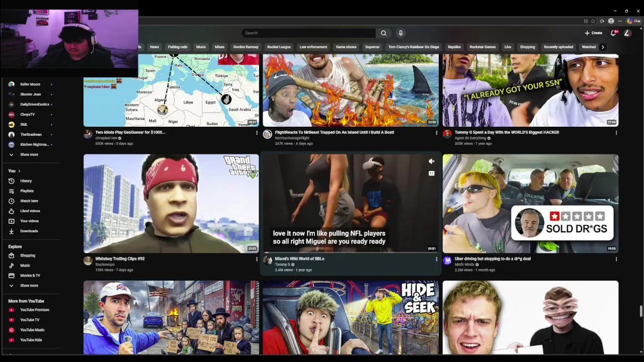Screen dimensions: 644x362
Task: Select the Gordon Ramsay category chip
Action: point(246,47)
